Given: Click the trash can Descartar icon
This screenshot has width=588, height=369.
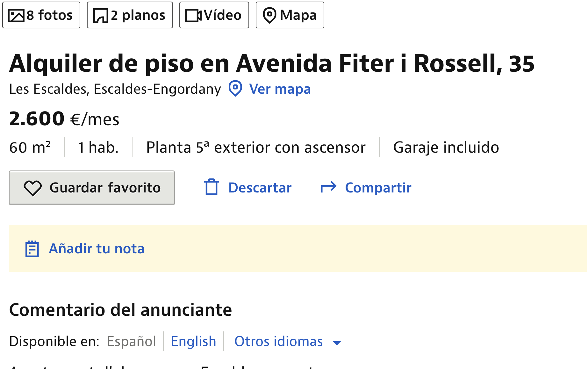Looking at the screenshot, I should tap(212, 187).
